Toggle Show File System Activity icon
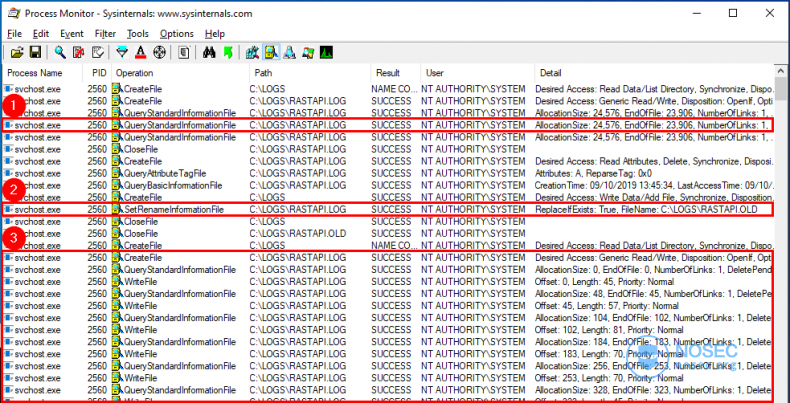The width and height of the screenshot is (790, 403). [x=271, y=52]
